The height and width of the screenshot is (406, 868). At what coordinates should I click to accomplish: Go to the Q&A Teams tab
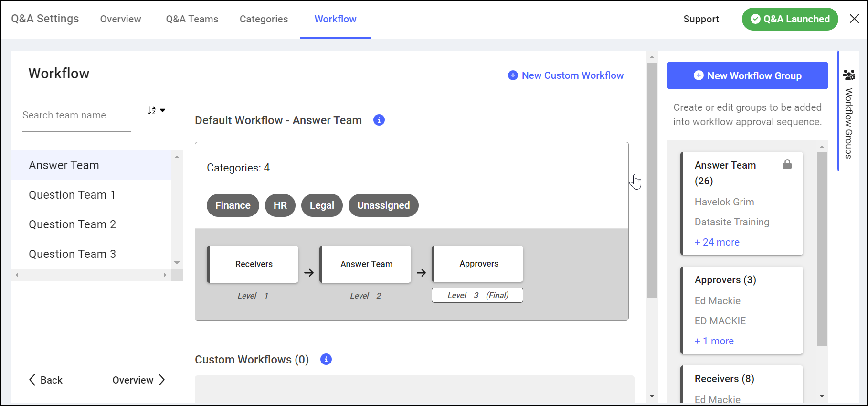[192, 19]
